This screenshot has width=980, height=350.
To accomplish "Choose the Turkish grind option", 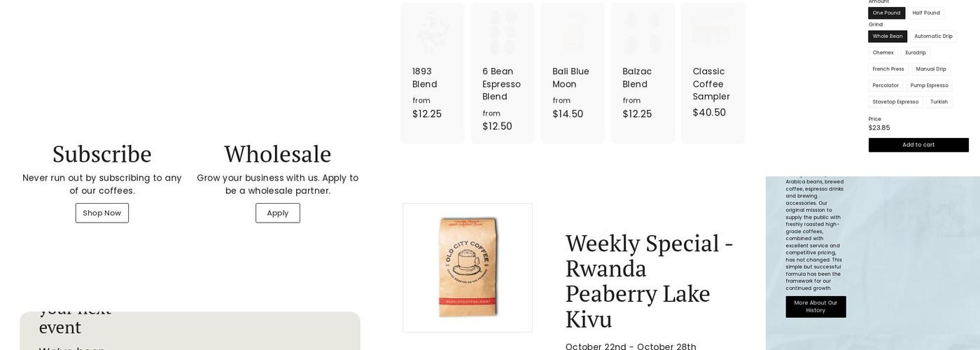I will (x=939, y=102).
